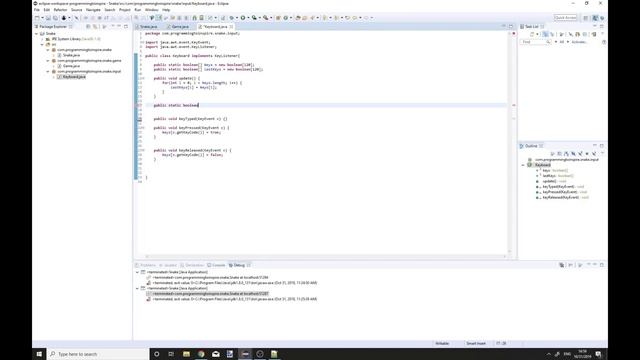Click the vertical editor scrollbar
This screenshot has height=360, width=640.
click(x=509, y=143)
